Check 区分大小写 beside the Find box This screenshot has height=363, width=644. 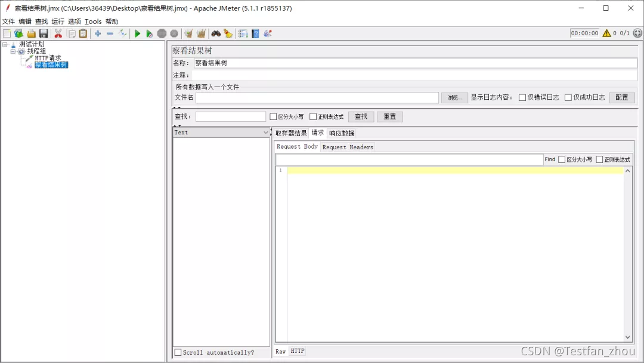point(562,159)
